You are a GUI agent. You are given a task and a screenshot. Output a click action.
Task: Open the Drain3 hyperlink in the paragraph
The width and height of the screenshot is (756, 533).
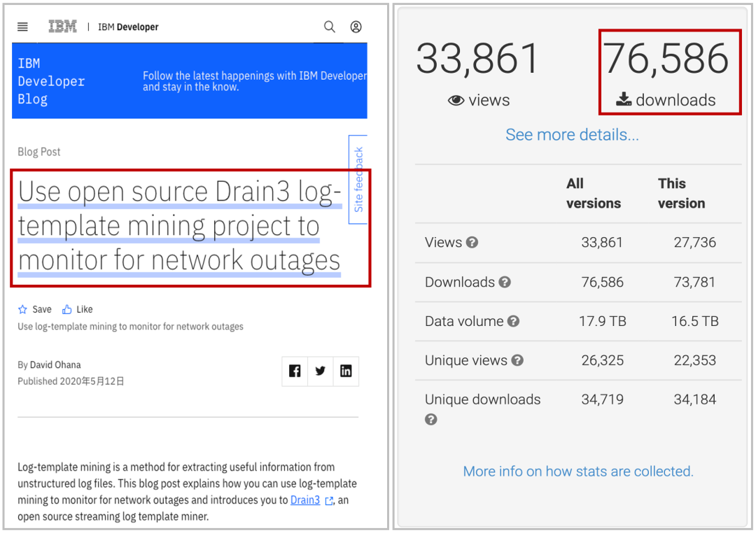pos(305,500)
